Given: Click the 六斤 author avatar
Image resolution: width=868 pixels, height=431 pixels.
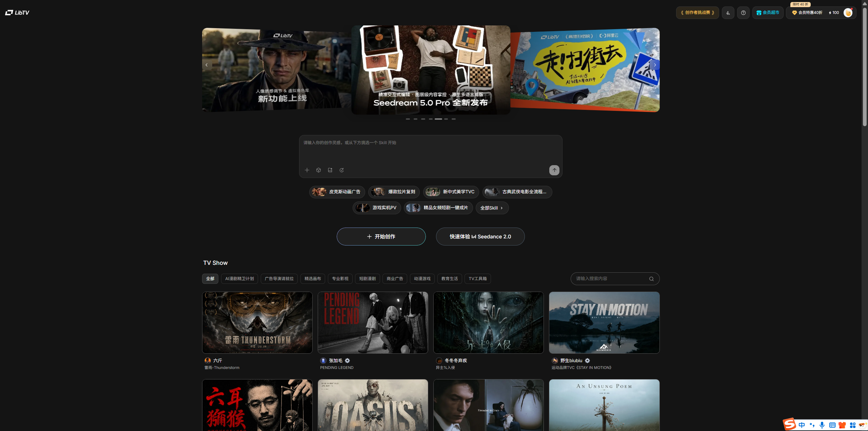Looking at the screenshot, I should tap(208, 360).
